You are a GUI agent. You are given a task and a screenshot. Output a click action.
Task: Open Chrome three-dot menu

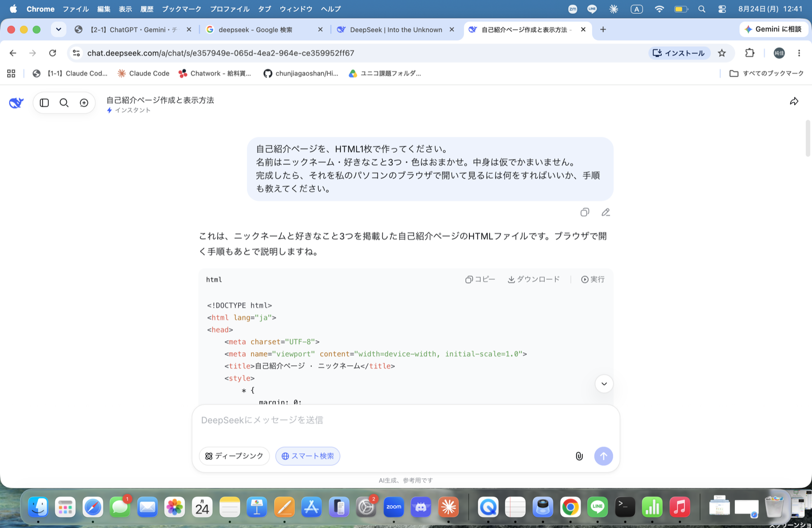pyautogui.click(x=799, y=53)
